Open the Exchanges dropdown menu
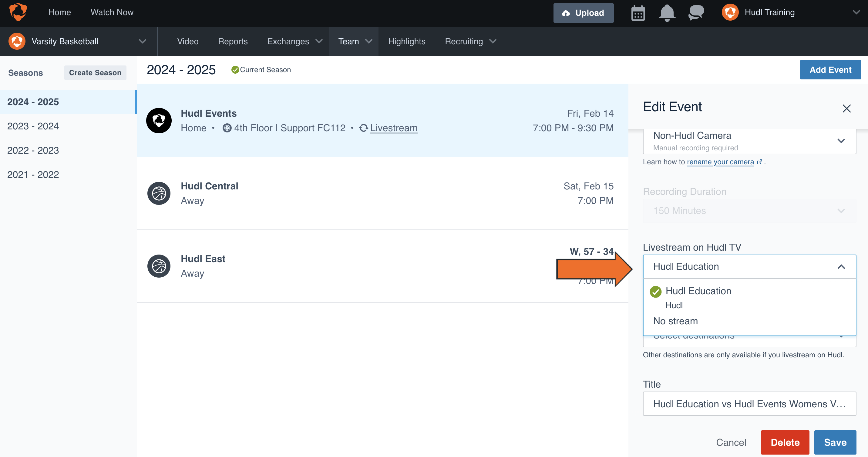Image resolution: width=868 pixels, height=457 pixels. pyautogui.click(x=295, y=42)
